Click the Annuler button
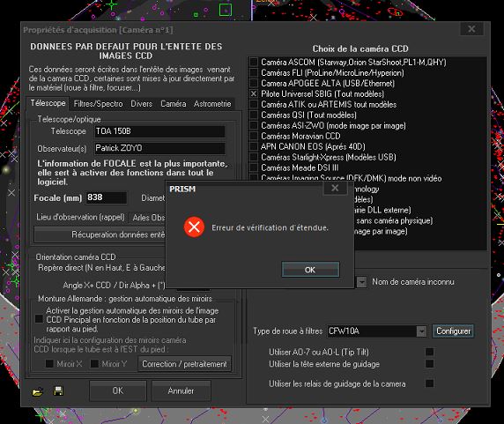504x424 pixels. coord(181,391)
